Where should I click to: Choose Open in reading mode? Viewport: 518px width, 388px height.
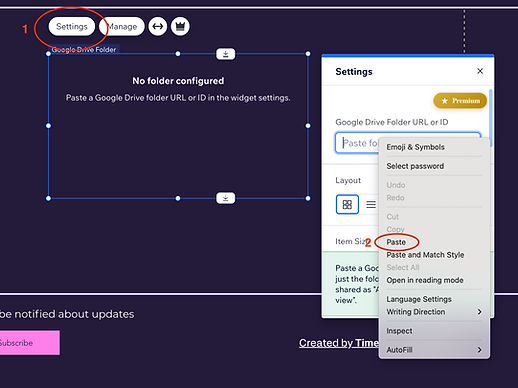[434, 280]
